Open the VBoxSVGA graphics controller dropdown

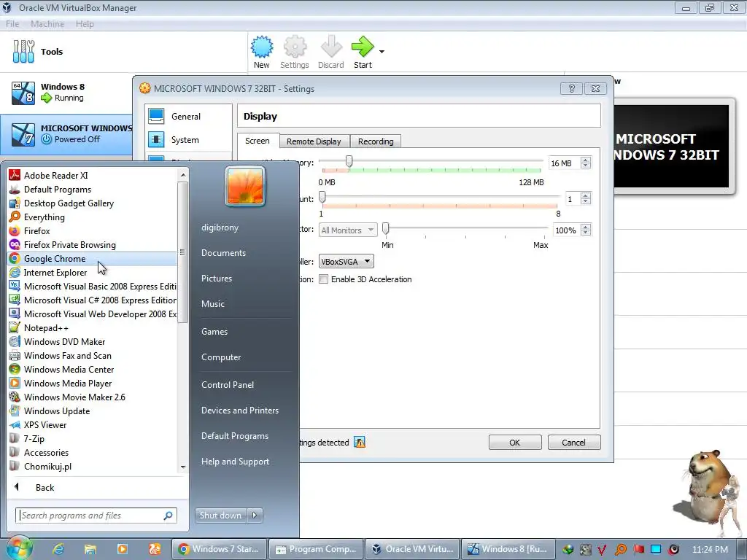tap(346, 262)
